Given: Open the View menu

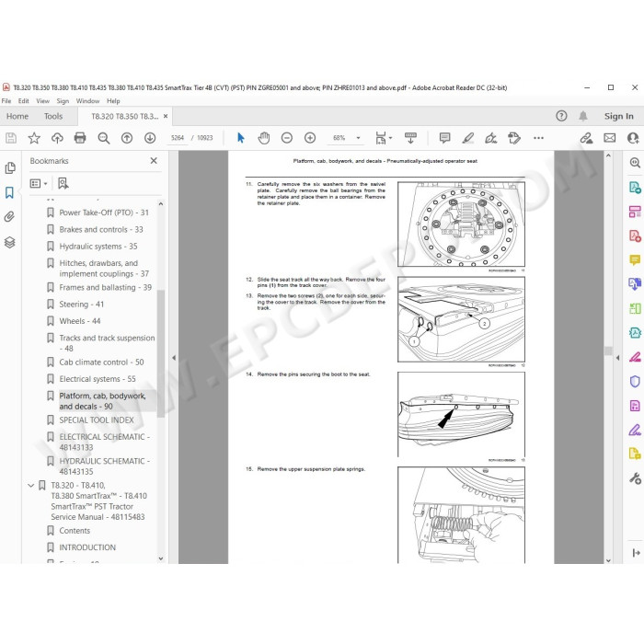Looking at the screenshot, I should pos(42,101).
